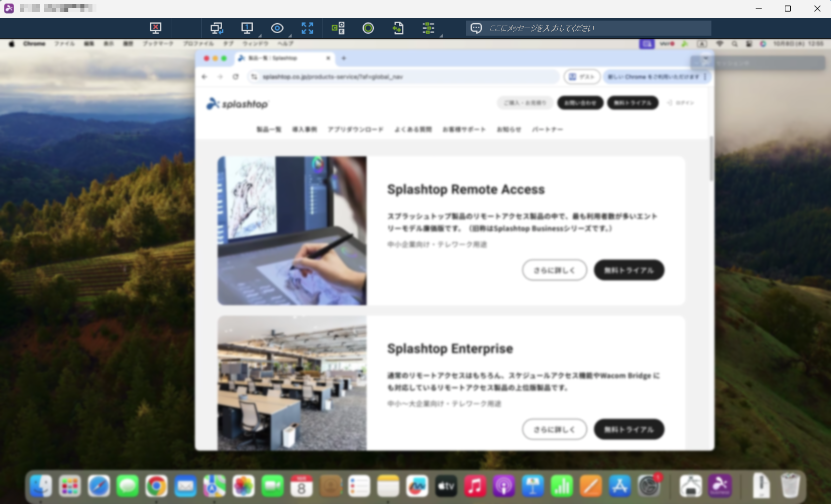Click the red close dot on Chrome window
This screenshot has height=504, width=831.
[206, 58]
